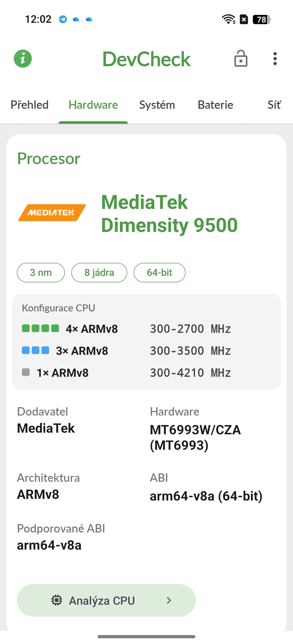Tap the MediaTek Dimensity 9500 title
293x644 pixels.
coord(169,214)
